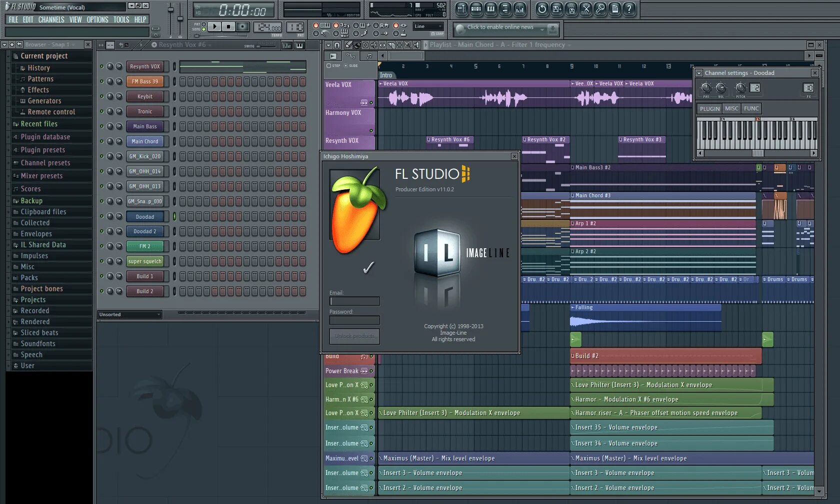Click the undo history circular arrow icon
The height and width of the screenshot is (504, 840).
coord(542,8)
